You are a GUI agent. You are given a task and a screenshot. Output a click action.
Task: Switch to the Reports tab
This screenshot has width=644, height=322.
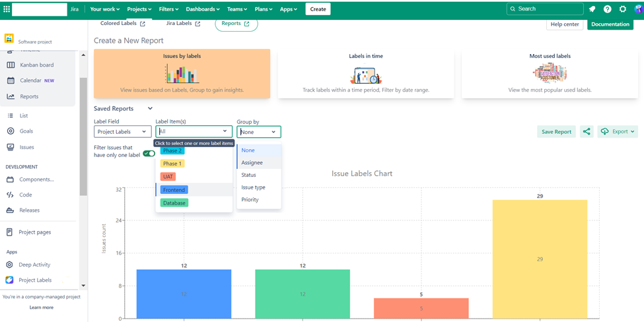pyautogui.click(x=236, y=24)
